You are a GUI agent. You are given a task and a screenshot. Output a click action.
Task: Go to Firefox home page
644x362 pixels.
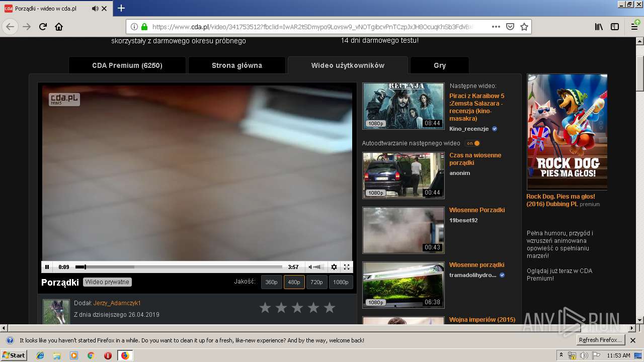coord(59,27)
